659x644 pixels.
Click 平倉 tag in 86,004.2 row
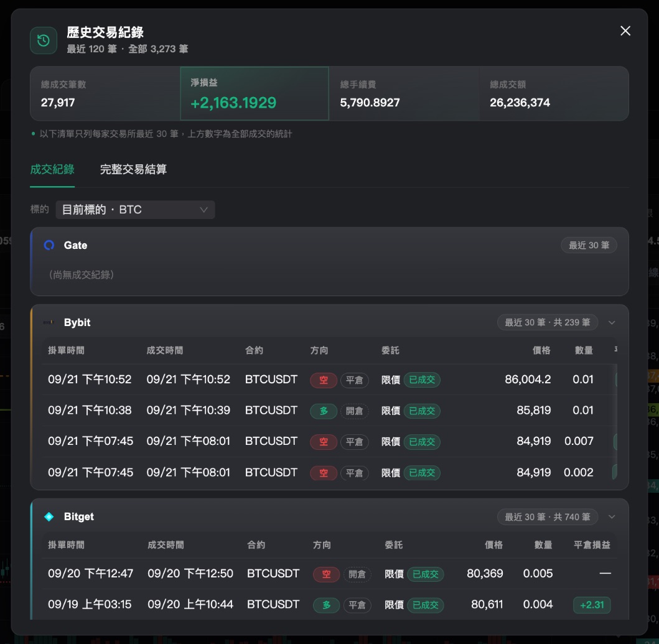tap(354, 380)
